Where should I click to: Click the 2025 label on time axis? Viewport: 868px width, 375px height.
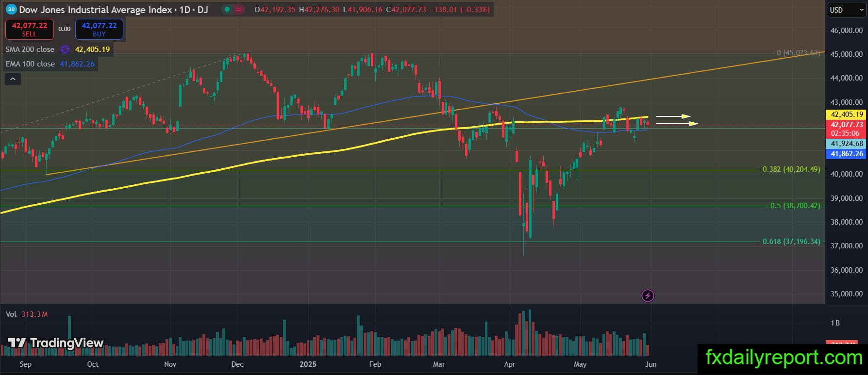[x=308, y=364]
